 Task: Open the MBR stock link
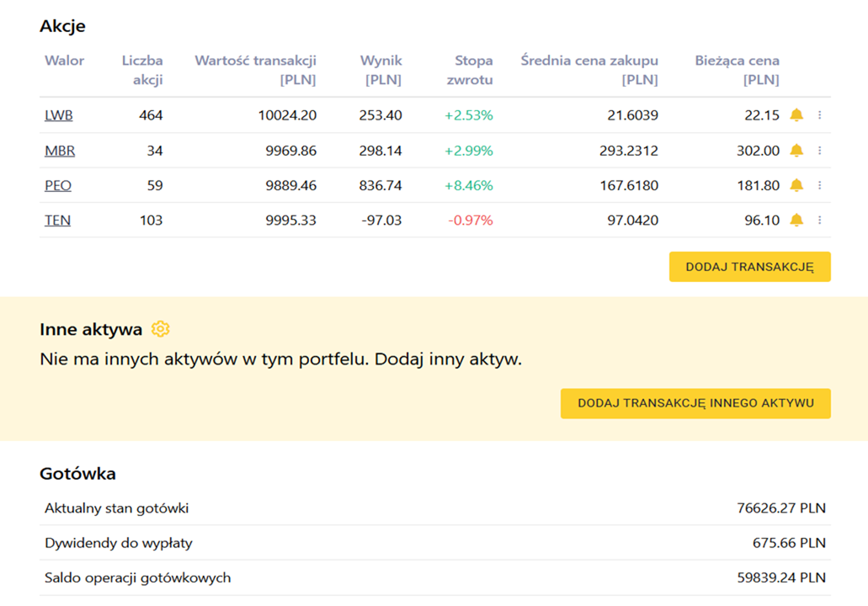tap(60, 151)
